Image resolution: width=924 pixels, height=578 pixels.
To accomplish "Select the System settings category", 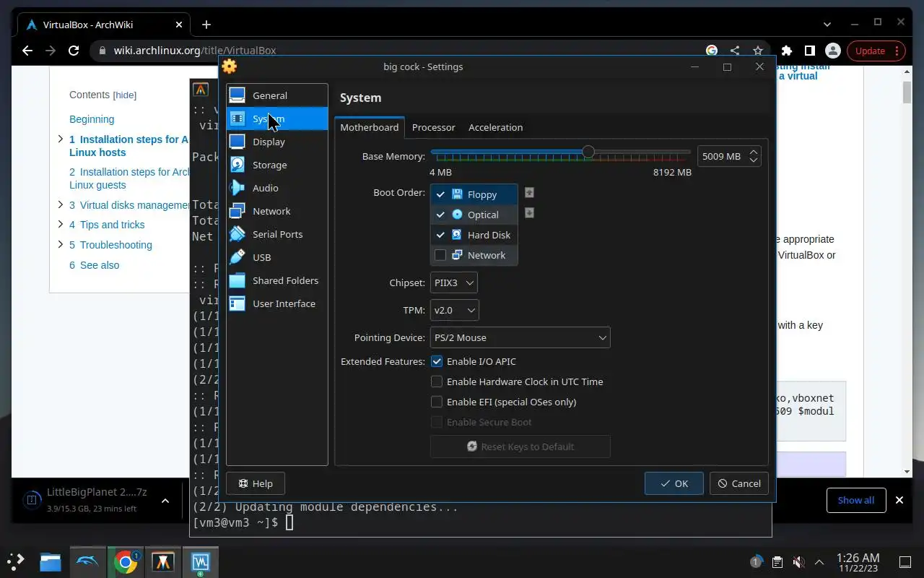I will tap(277, 118).
